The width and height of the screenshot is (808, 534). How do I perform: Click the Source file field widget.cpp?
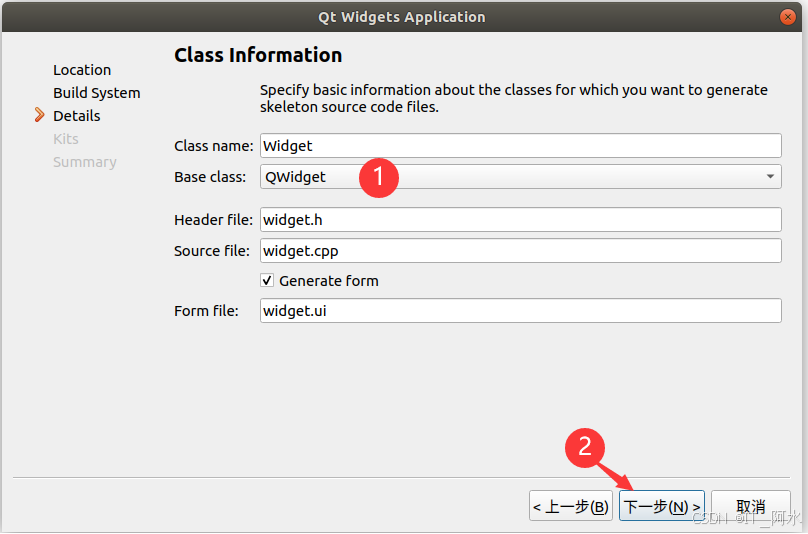[x=520, y=251]
